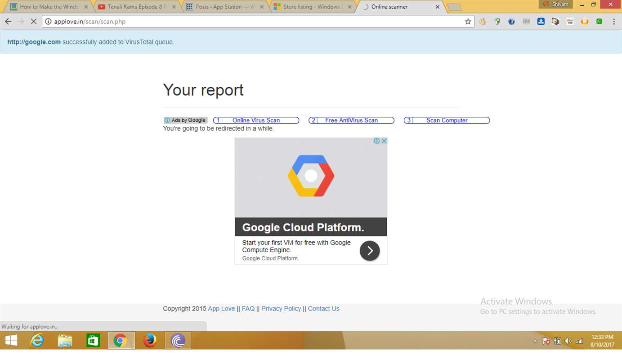Open the App Love footer link
The width and height of the screenshot is (622, 364).
pyautogui.click(x=221, y=309)
